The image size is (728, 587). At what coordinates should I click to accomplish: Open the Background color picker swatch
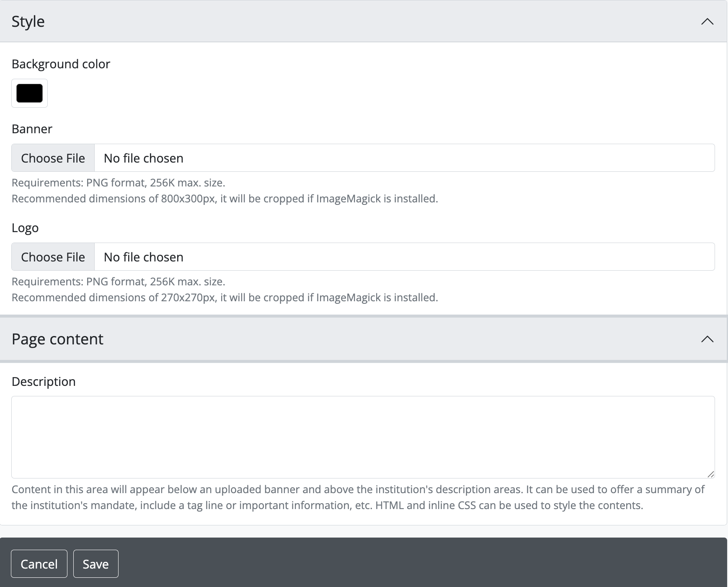[29, 93]
